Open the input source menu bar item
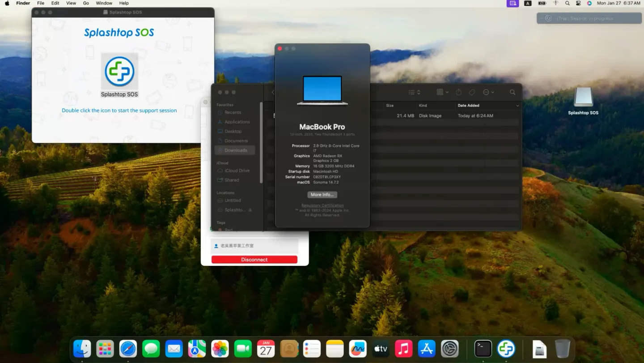Viewport: 644px width, 363px height. tap(528, 3)
